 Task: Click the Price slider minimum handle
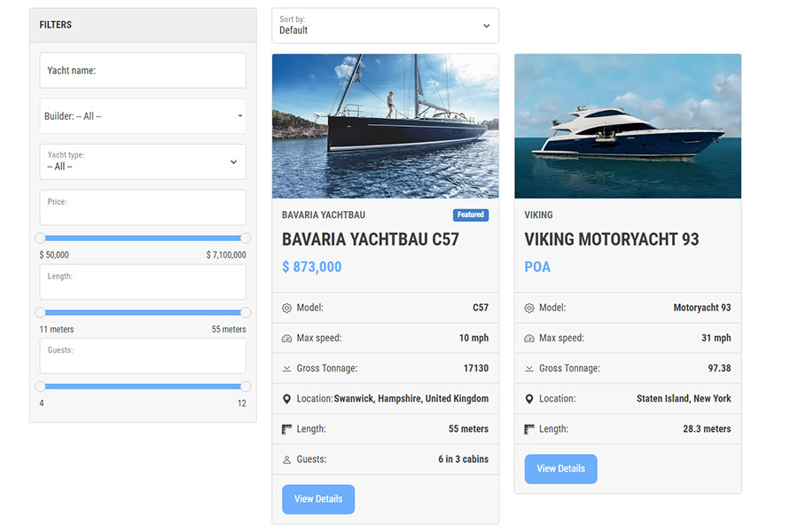(x=40, y=239)
